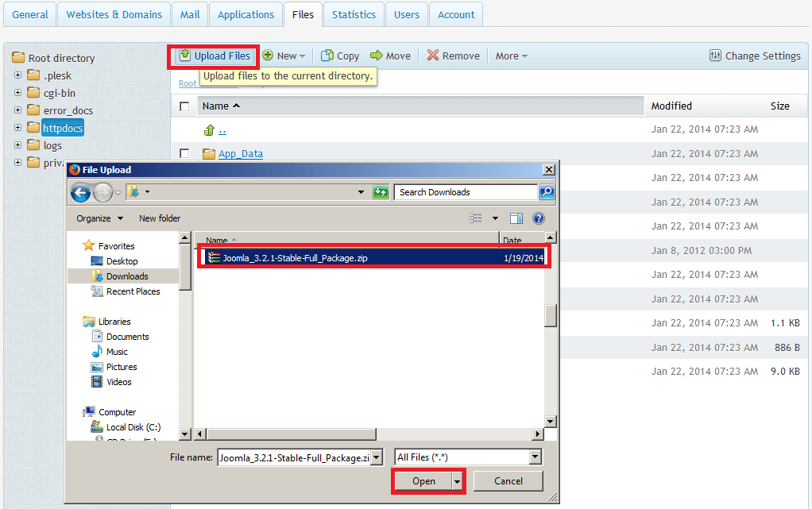Click the back arrow in File Upload dialog
The image size is (812, 509).
[x=80, y=192]
